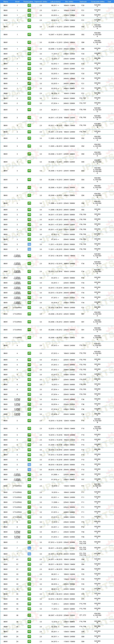
Task: Click the Rodzaj paliwa column header
Action: click(x=28, y=1)
